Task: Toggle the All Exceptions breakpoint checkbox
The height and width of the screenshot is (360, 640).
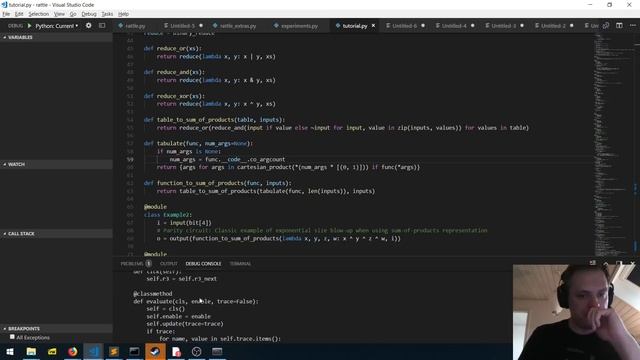Action: [x=12, y=337]
